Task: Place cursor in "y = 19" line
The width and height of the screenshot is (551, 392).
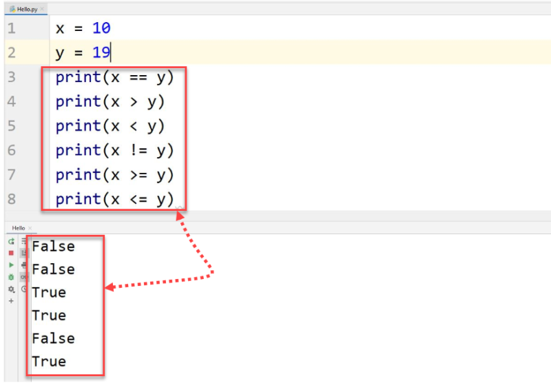Action: 83,53
